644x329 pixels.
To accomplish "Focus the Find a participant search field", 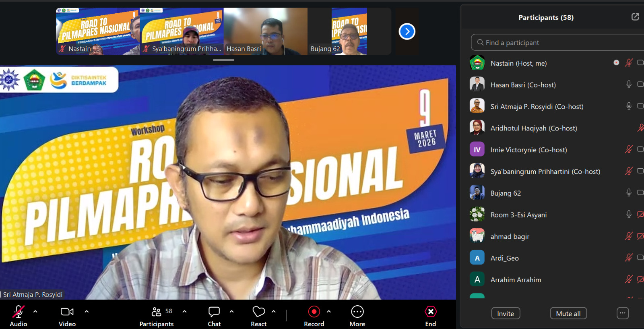I will (x=557, y=42).
